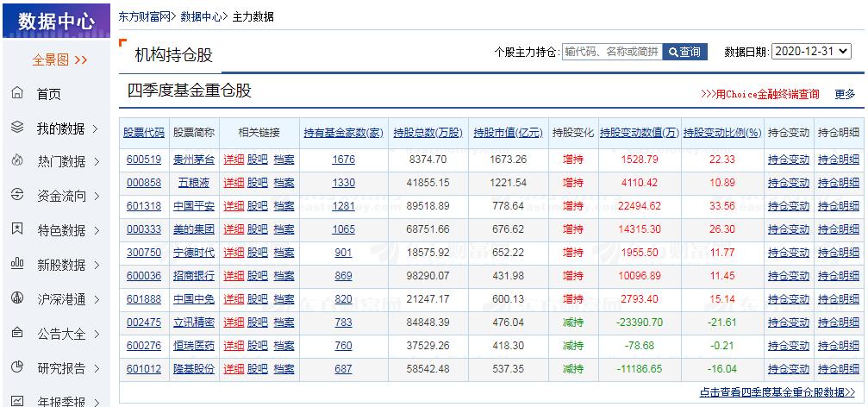This screenshot has width=868, height=407.
Task: Click 点击查看四季度基金重仓股数据>> link
Action: coord(777,392)
